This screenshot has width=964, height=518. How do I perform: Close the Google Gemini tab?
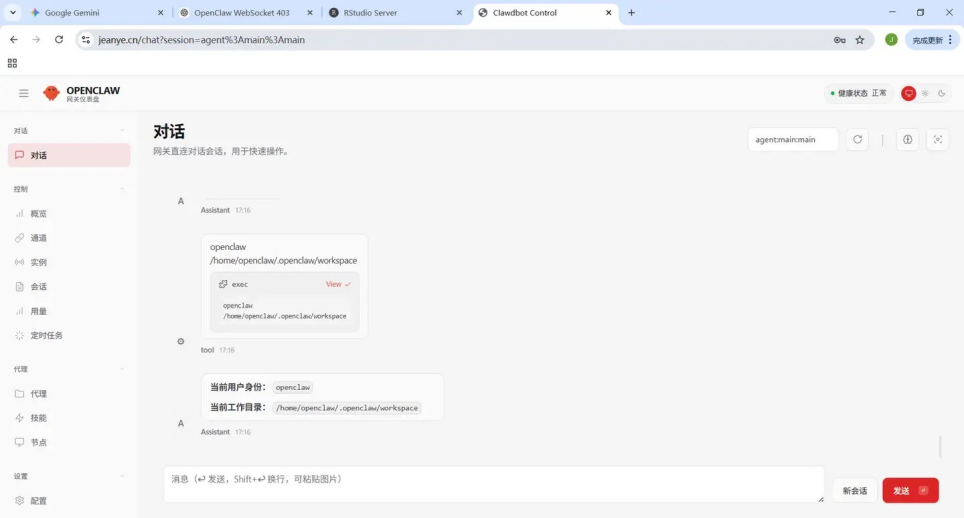pyautogui.click(x=160, y=12)
